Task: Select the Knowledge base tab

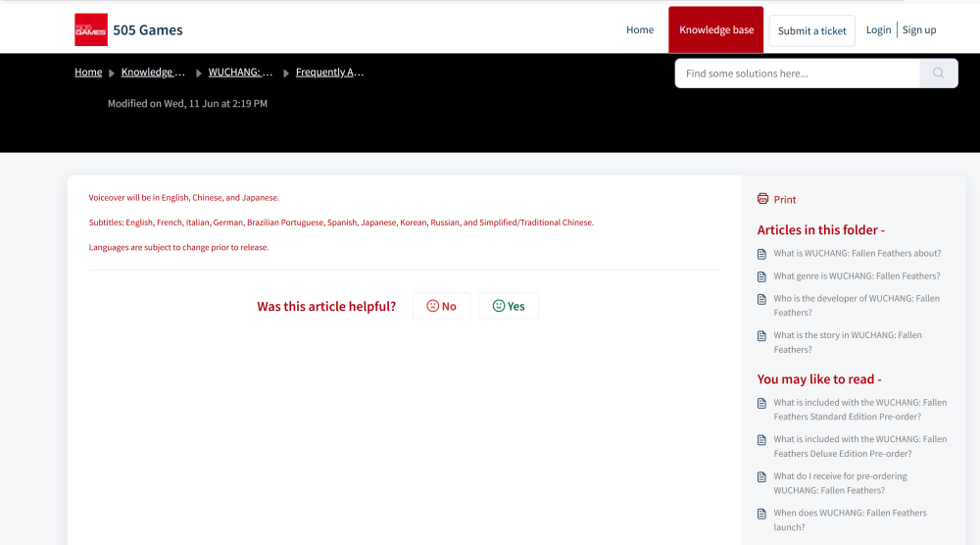Action: pyautogui.click(x=716, y=30)
